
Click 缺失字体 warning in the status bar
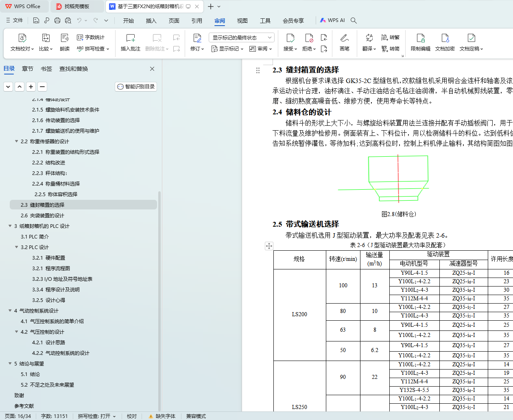point(162,416)
